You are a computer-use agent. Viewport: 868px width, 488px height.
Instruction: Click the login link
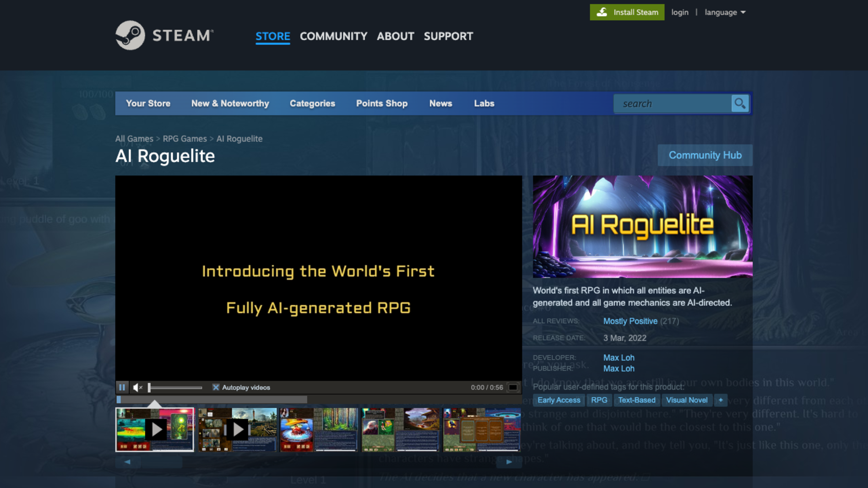coord(680,12)
